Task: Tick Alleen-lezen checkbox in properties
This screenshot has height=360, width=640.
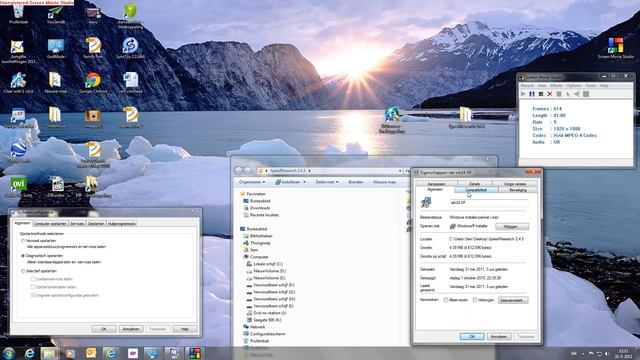Action: [x=446, y=300]
